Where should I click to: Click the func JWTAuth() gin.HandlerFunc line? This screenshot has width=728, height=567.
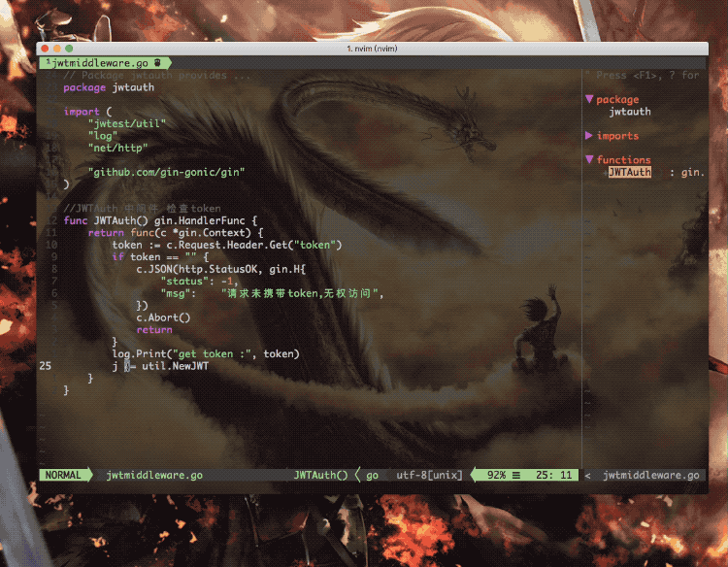[160, 220]
